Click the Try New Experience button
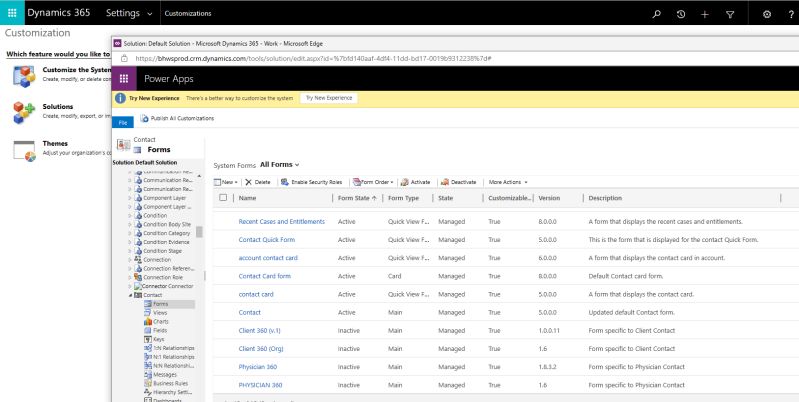 329,98
